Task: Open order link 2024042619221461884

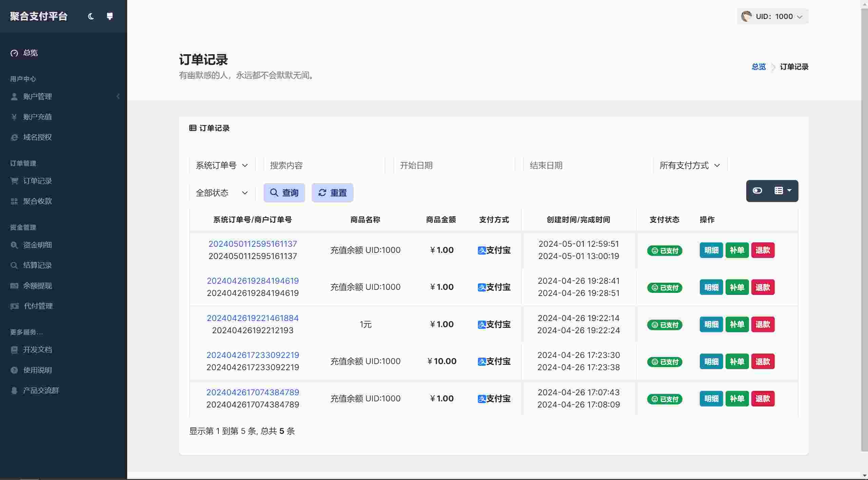Action: (252, 318)
